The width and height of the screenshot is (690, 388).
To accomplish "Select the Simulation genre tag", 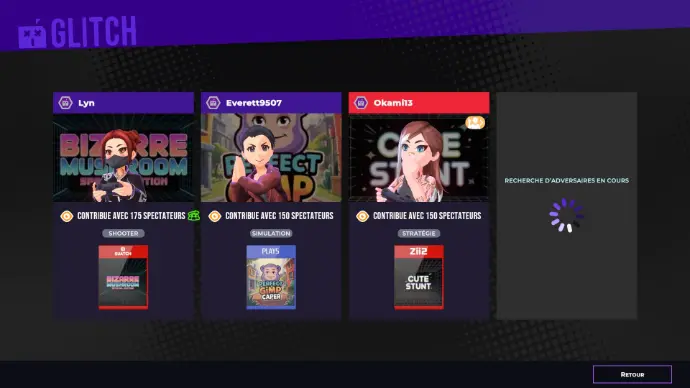I will coord(271,233).
